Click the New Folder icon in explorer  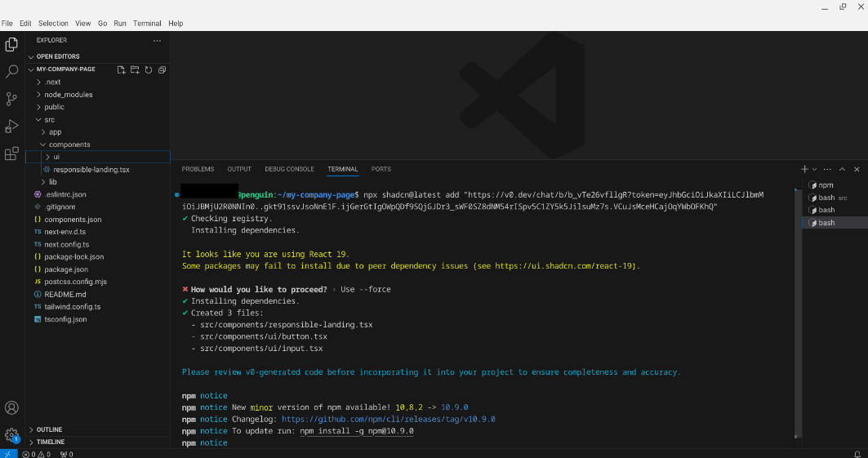pos(135,69)
